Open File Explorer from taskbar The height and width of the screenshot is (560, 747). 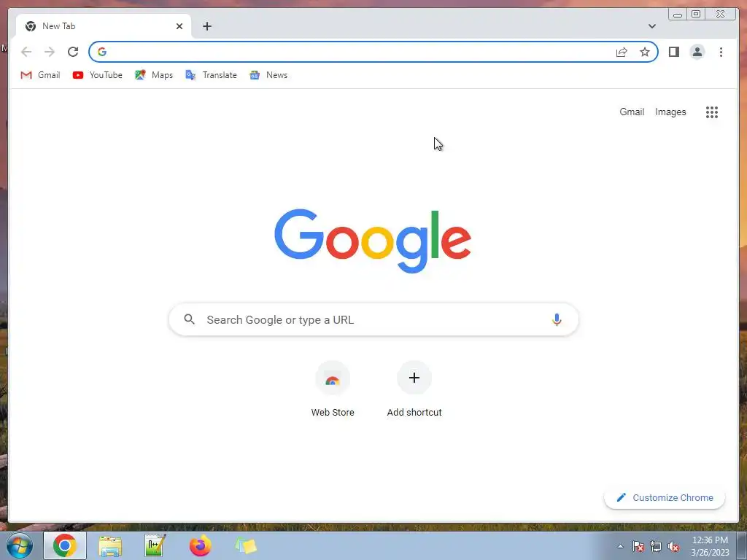(x=110, y=545)
